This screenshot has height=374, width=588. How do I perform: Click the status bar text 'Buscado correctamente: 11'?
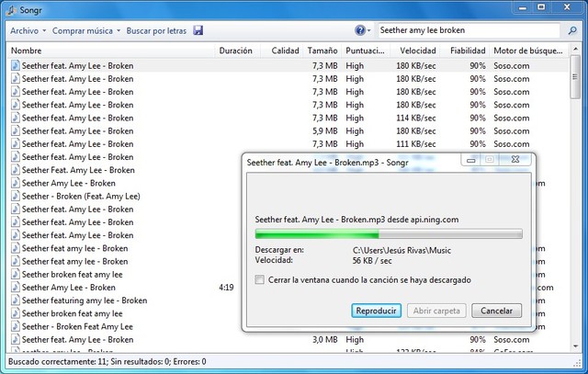click(57, 362)
